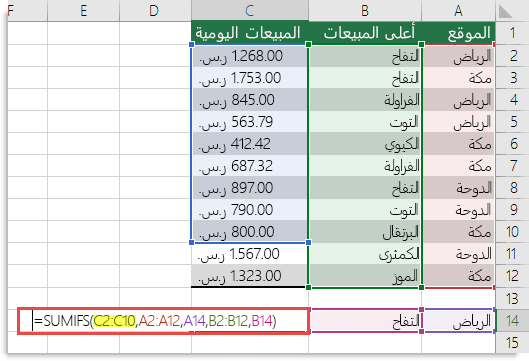Select row 7 header
Screen dimensions: 529x361
click(512, 166)
